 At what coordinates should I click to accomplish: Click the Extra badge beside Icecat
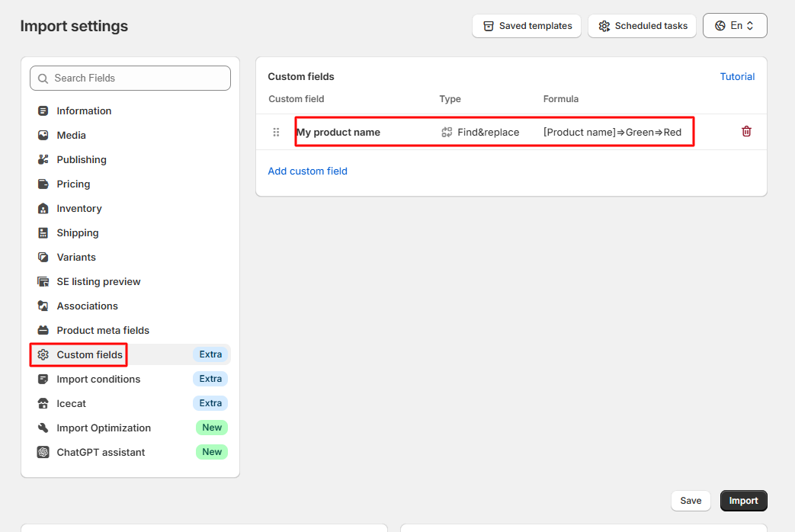click(x=210, y=403)
